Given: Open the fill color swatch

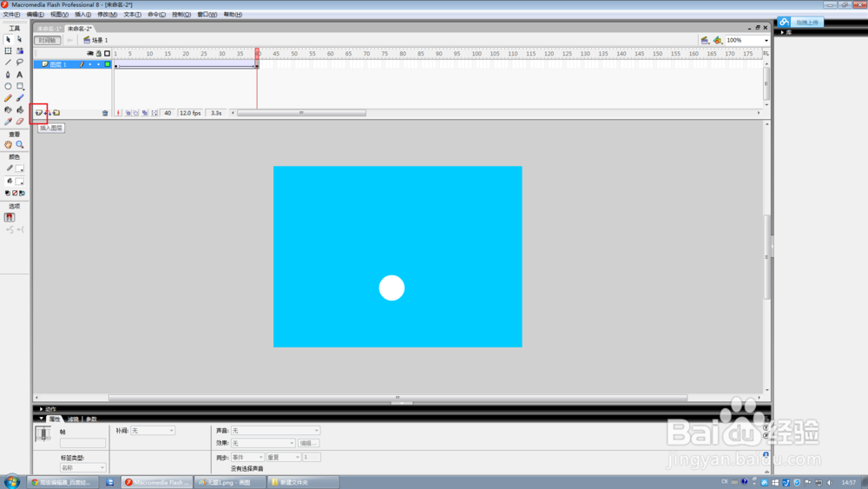Looking at the screenshot, I should 19,181.
